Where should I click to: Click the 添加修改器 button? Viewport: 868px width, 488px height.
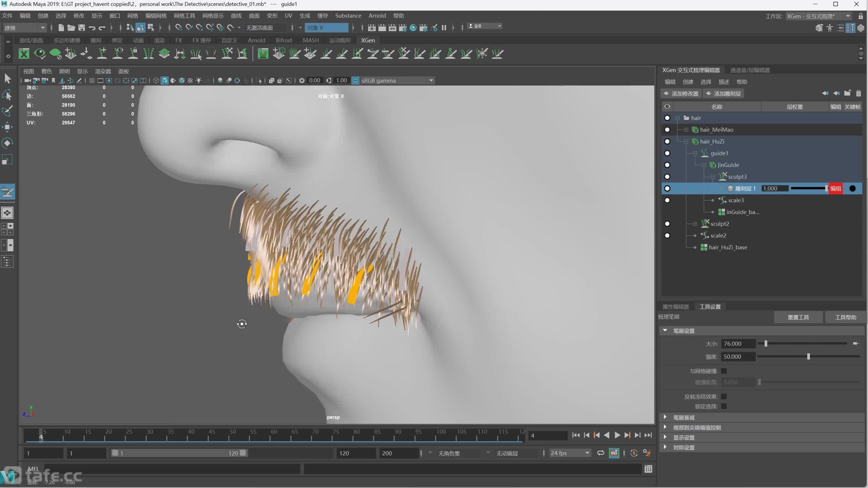point(681,94)
